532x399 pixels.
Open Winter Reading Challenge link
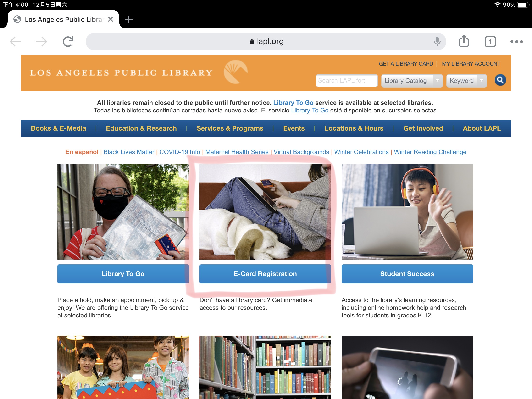pyautogui.click(x=430, y=152)
